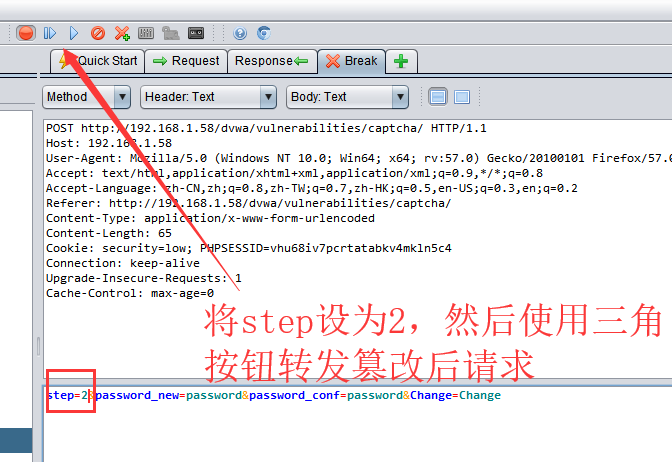Click the add custom breakpoint icon
Image resolution: width=672 pixels, height=462 pixels.
pyautogui.click(x=122, y=33)
